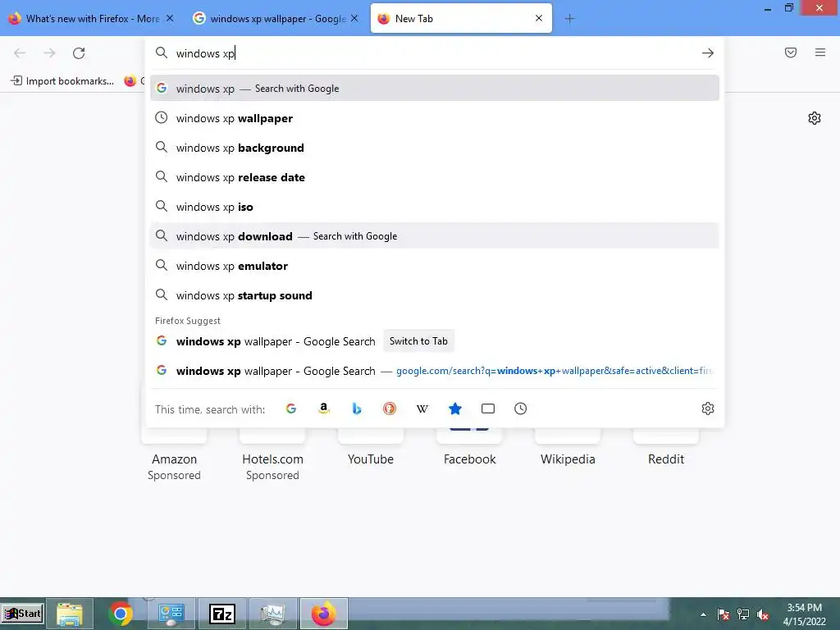Viewport: 840px width, 630px height.
Task: Open File Explorer from the taskbar
Action: click(x=70, y=614)
